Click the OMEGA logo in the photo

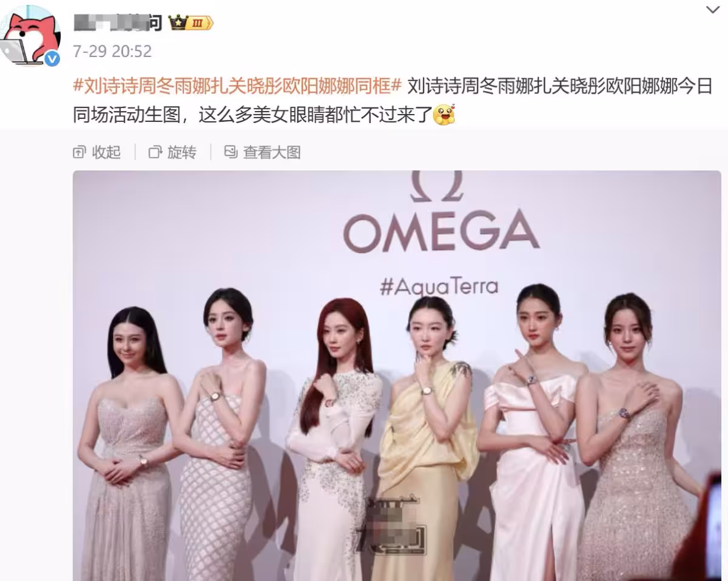point(441,232)
